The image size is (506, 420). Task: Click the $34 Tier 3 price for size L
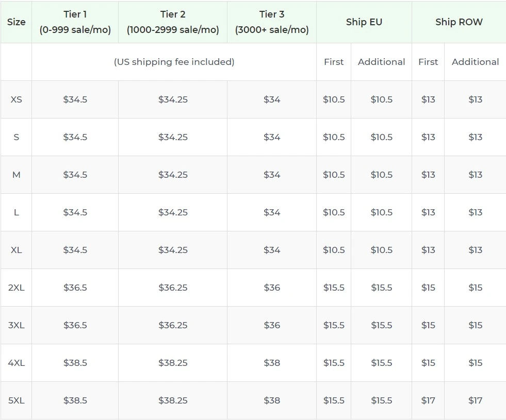point(272,212)
